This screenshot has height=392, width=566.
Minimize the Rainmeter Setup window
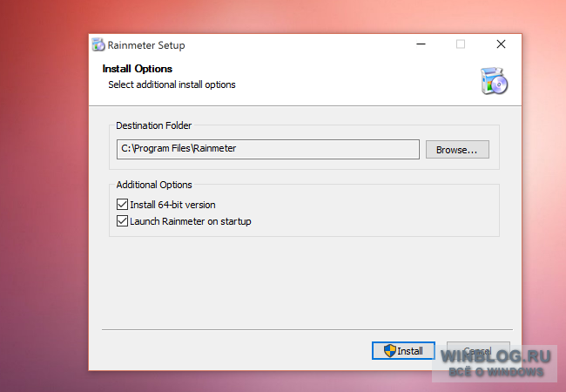(x=421, y=44)
